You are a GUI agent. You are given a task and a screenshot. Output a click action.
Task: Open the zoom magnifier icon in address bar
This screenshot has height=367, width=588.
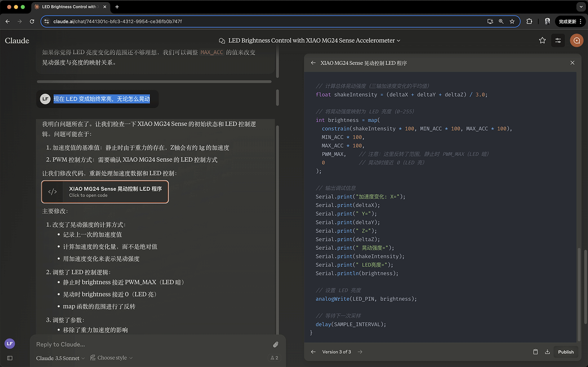501,22
